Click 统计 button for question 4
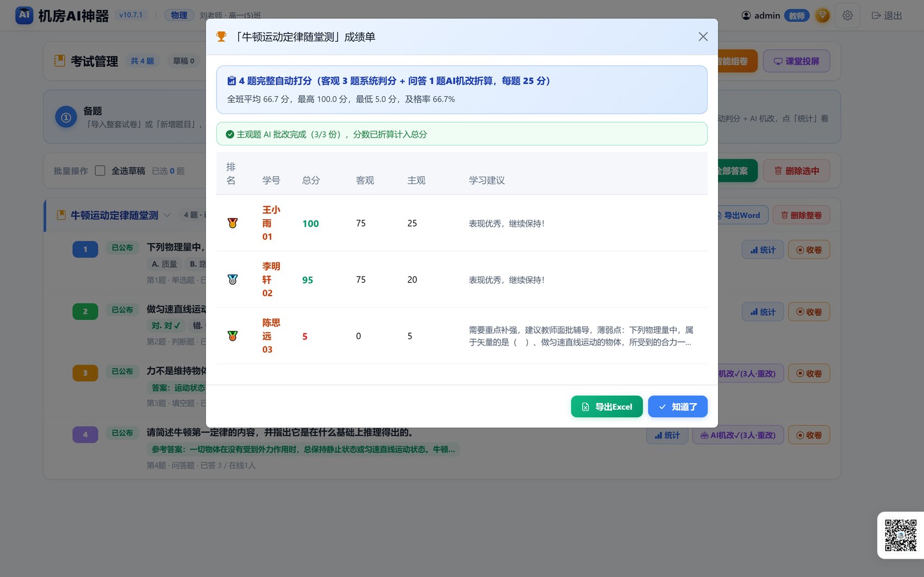Image resolution: width=924 pixels, height=577 pixels. click(667, 435)
